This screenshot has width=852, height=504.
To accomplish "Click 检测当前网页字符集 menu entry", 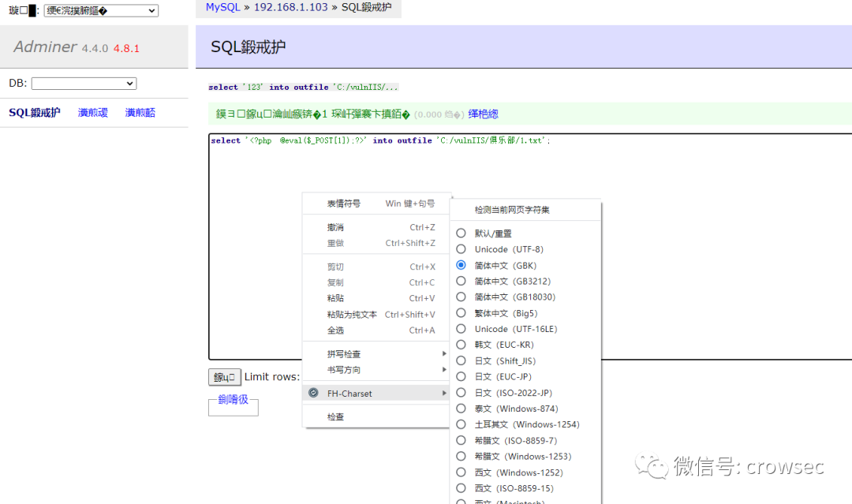I will [x=525, y=210].
